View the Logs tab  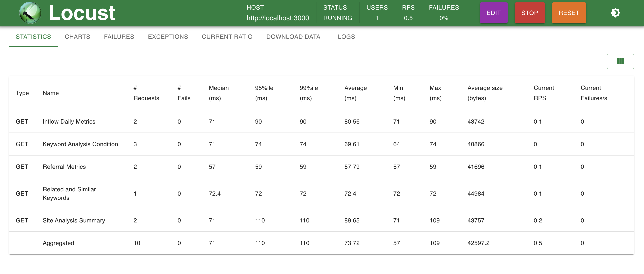pos(346,37)
